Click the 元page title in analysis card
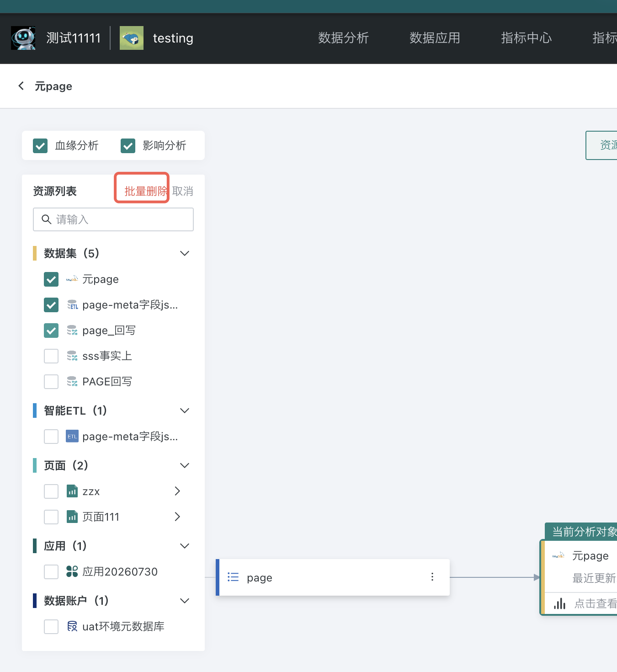Image resolution: width=617 pixels, height=672 pixels. 590,556
